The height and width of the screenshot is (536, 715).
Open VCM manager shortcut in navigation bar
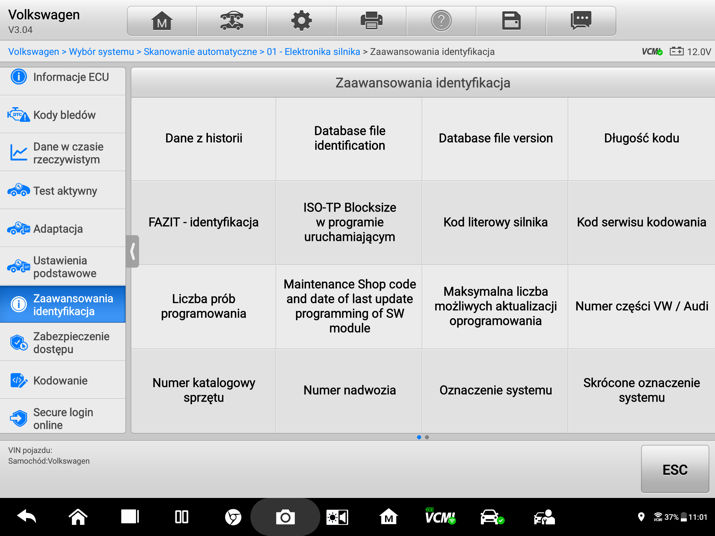pos(440,517)
